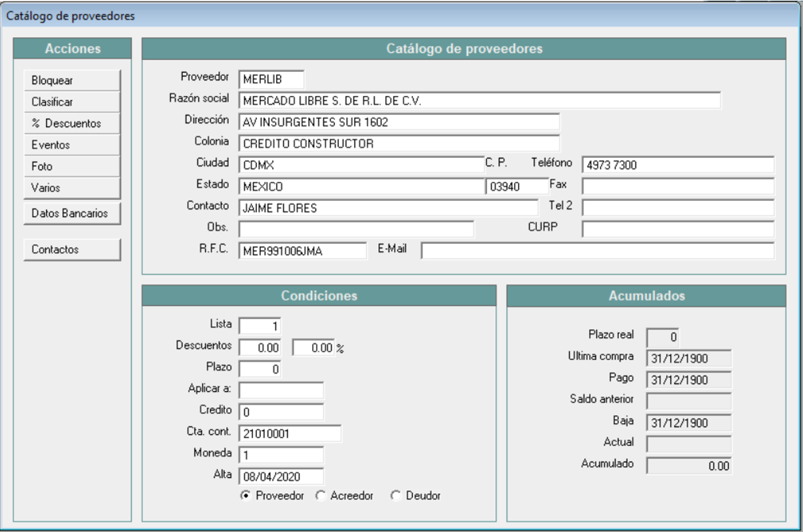Click the empty Fax field

(678, 186)
